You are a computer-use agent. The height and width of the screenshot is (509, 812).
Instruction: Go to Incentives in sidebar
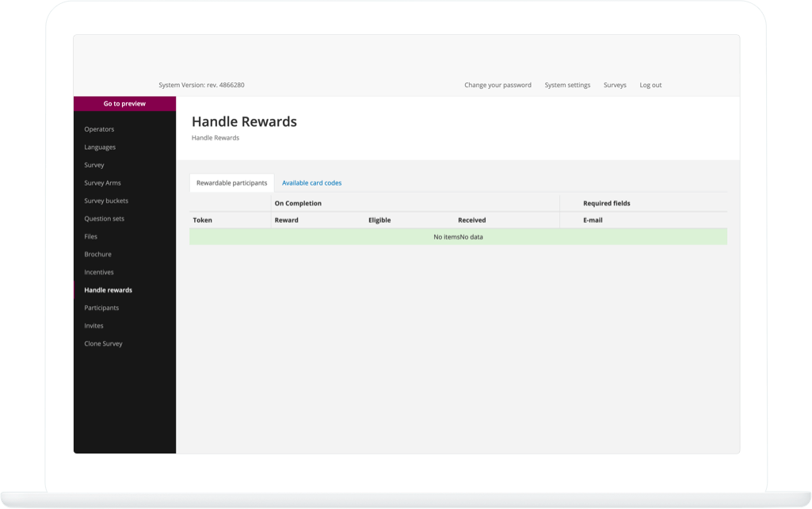point(99,272)
